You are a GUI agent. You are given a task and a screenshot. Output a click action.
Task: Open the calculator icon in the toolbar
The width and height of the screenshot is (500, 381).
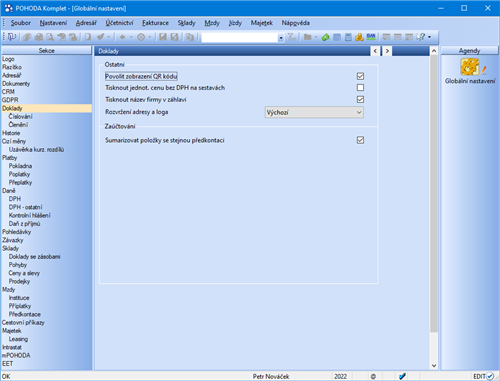point(348,37)
